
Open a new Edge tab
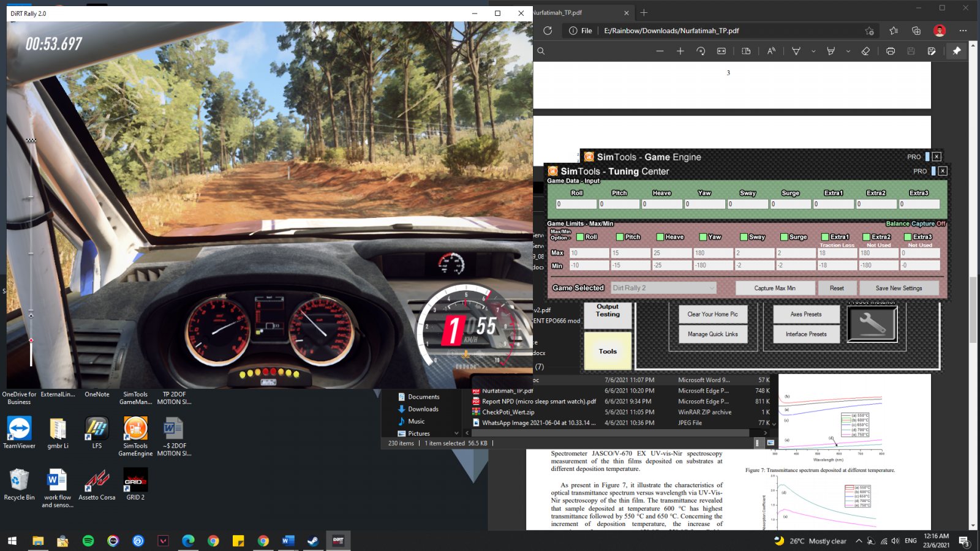pyautogui.click(x=644, y=12)
